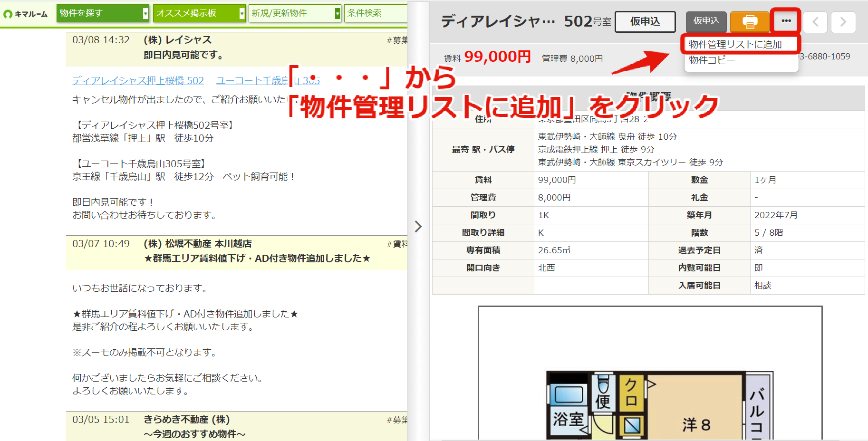Click the 東武伊勢崎・大師線 曳舟 徒歩 10分 line
868x441 pixels.
[x=608, y=136]
